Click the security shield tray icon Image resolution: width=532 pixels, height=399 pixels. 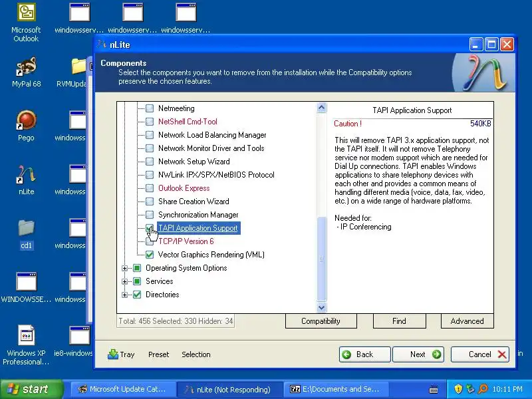(x=458, y=389)
